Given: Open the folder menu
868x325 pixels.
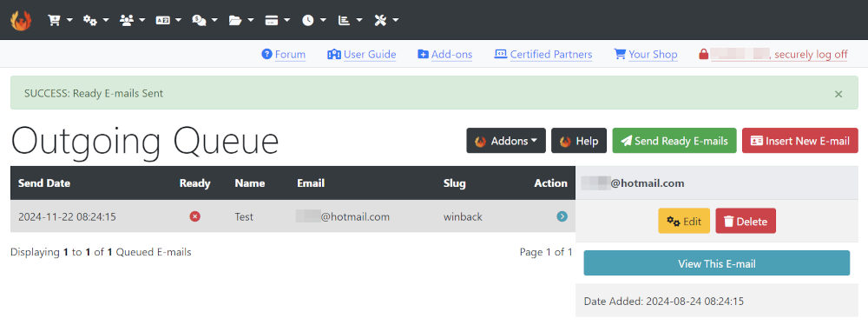Looking at the screenshot, I should click(x=240, y=21).
